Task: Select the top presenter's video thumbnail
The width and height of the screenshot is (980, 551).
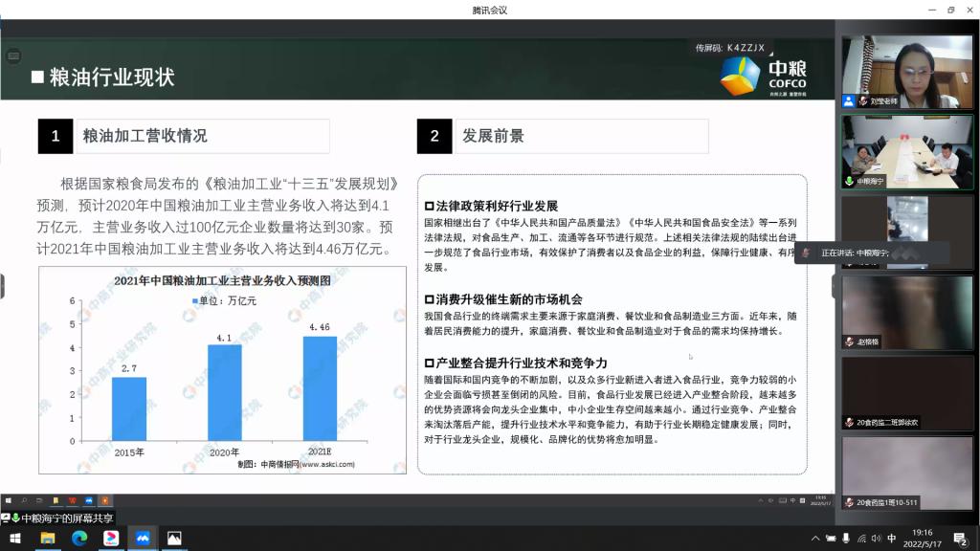Action: tap(907, 72)
